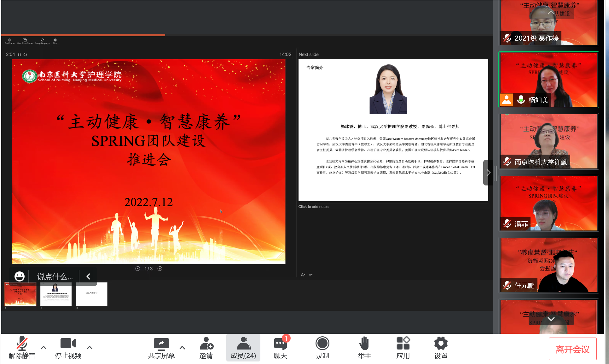Click the 离开会议 leave meeting button
The image size is (609, 364).
[572, 349]
